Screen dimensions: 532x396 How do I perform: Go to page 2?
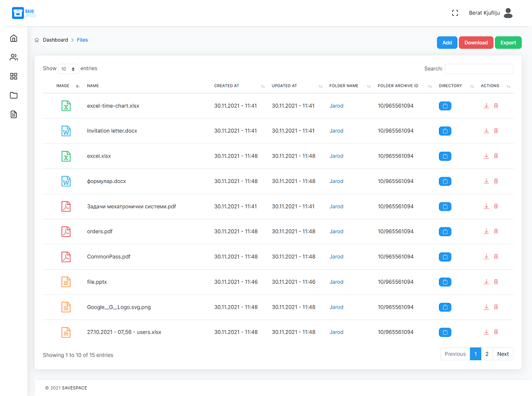[x=487, y=354]
